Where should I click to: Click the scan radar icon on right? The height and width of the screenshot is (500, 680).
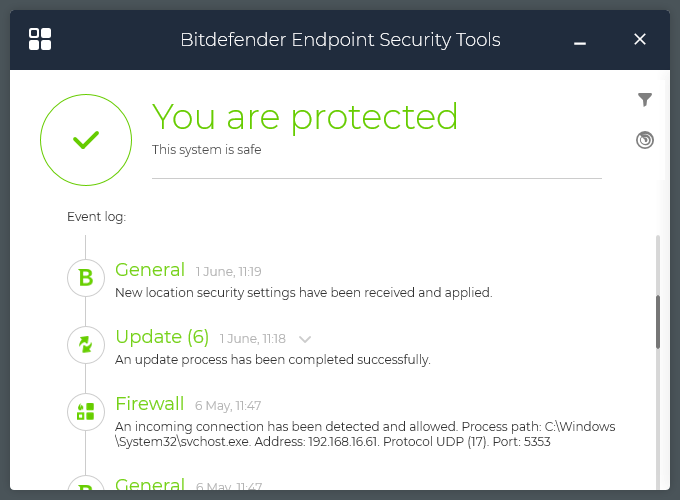coord(645,140)
